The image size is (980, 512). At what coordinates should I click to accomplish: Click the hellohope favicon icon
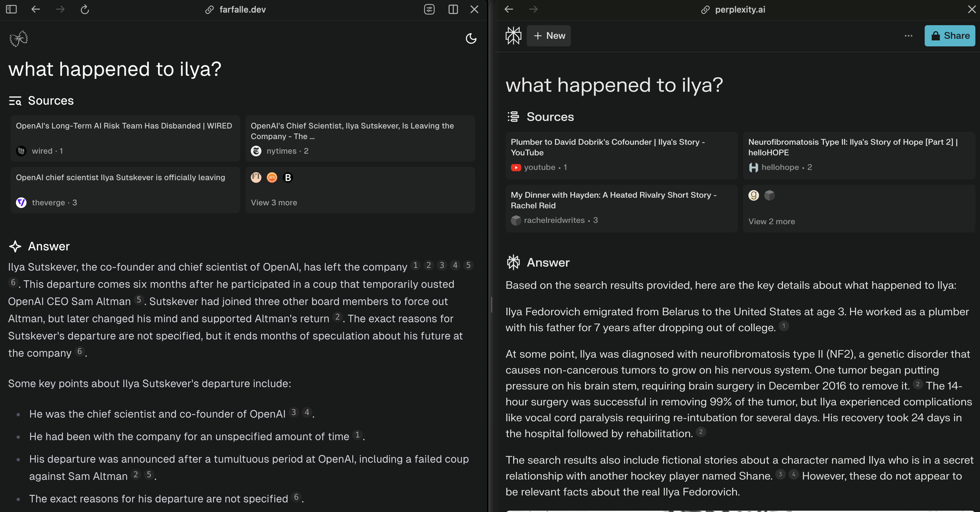[x=753, y=167]
